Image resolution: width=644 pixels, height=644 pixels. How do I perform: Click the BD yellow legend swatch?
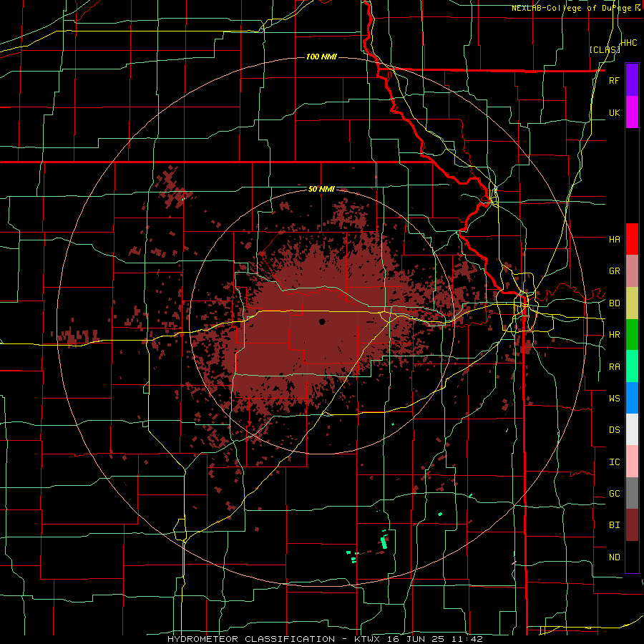(632, 303)
